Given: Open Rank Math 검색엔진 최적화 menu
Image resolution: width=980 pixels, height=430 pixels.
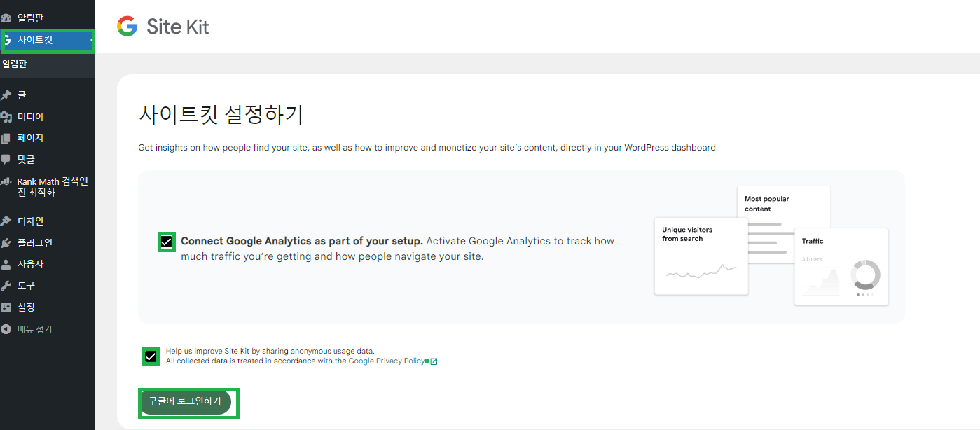Looking at the screenshot, I should pyautogui.click(x=48, y=187).
